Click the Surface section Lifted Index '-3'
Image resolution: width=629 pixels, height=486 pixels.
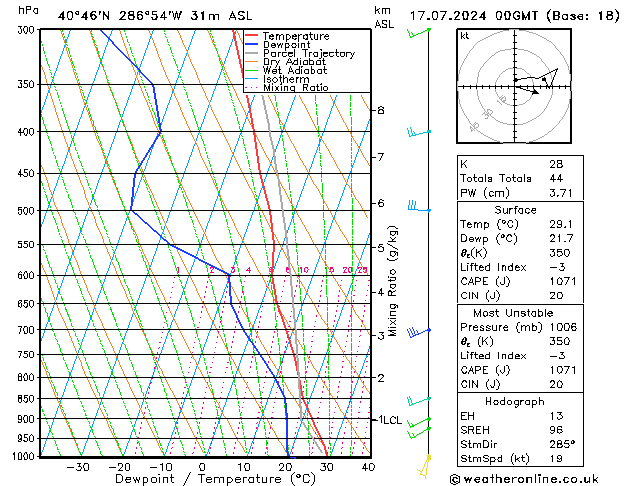pyautogui.click(x=558, y=267)
